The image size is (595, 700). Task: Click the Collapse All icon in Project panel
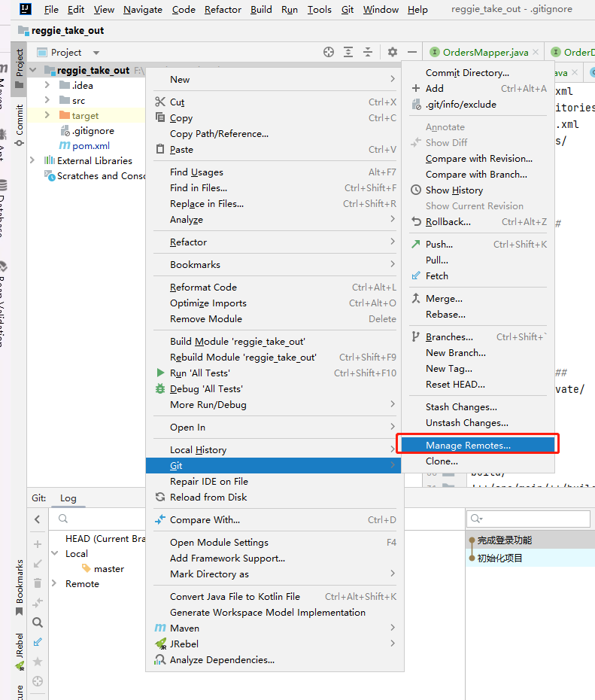click(x=368, y=52)
